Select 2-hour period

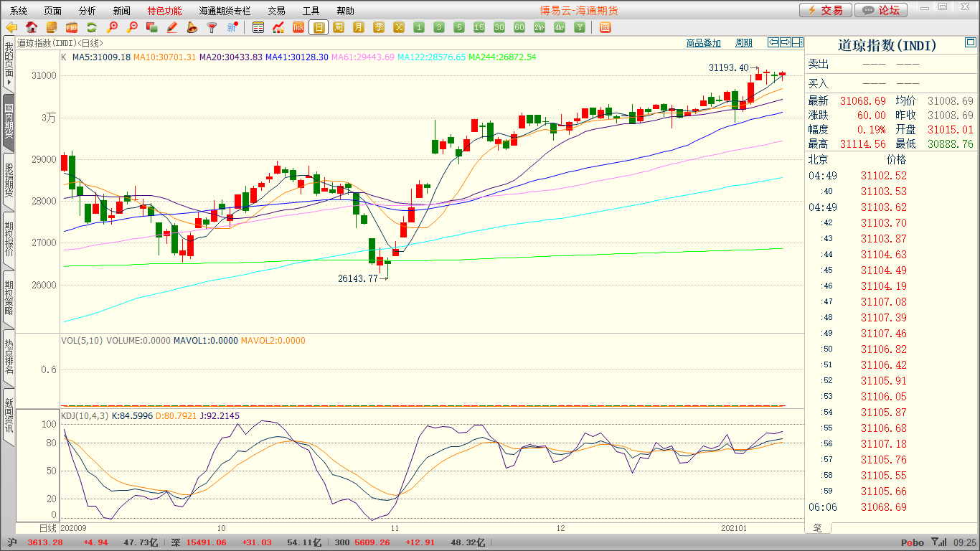tap(540, 27)
